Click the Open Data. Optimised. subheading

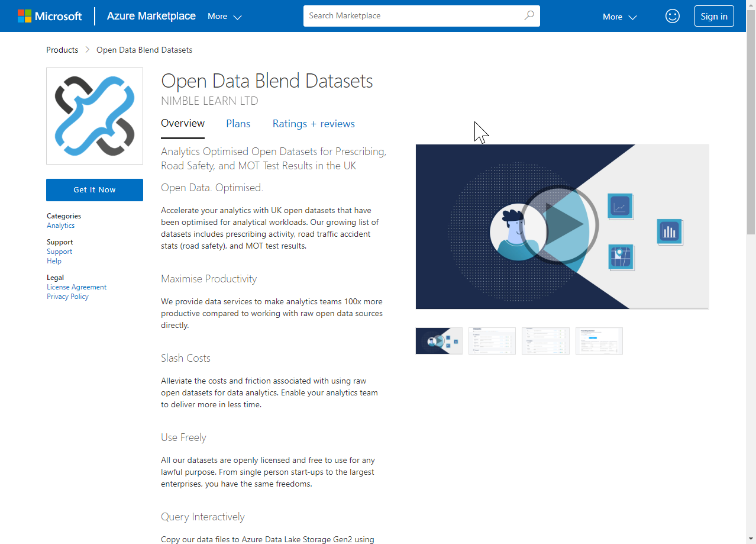[212, 188]
